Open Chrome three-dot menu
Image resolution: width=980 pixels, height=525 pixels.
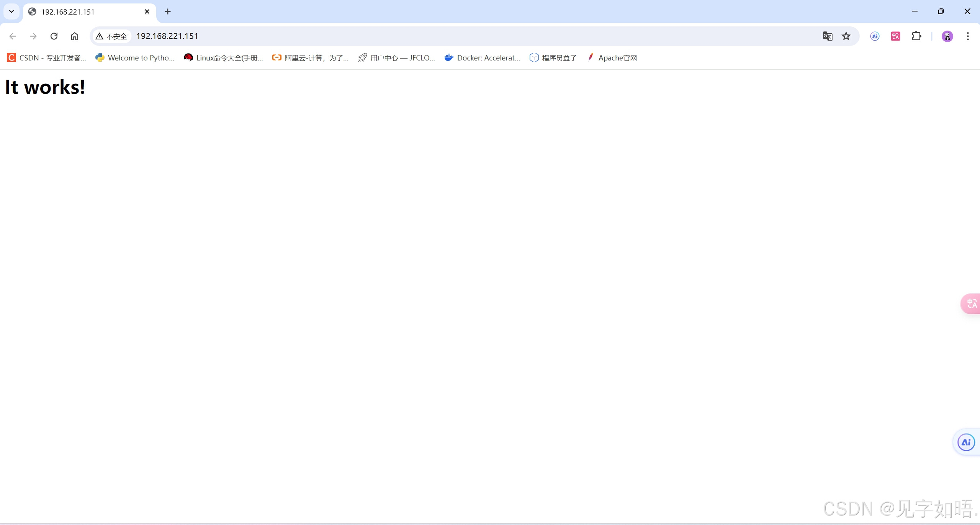tap(968, 36)
